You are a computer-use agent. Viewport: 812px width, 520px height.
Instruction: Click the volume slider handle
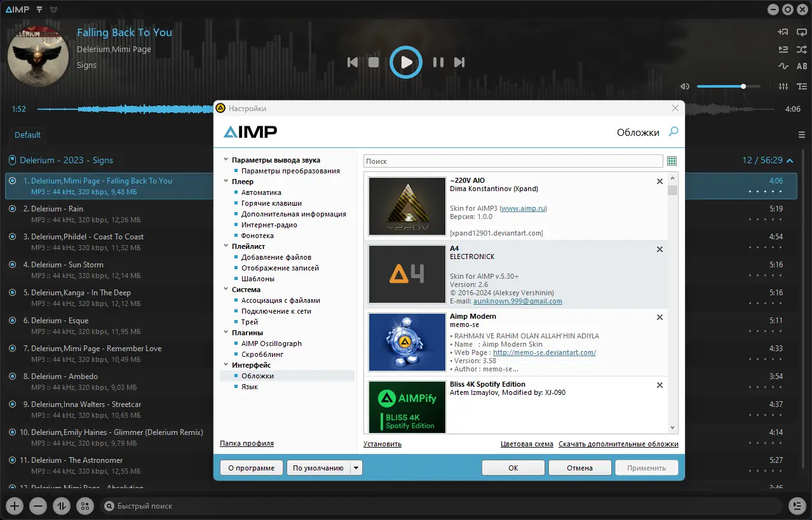click(x=743, y=86)
